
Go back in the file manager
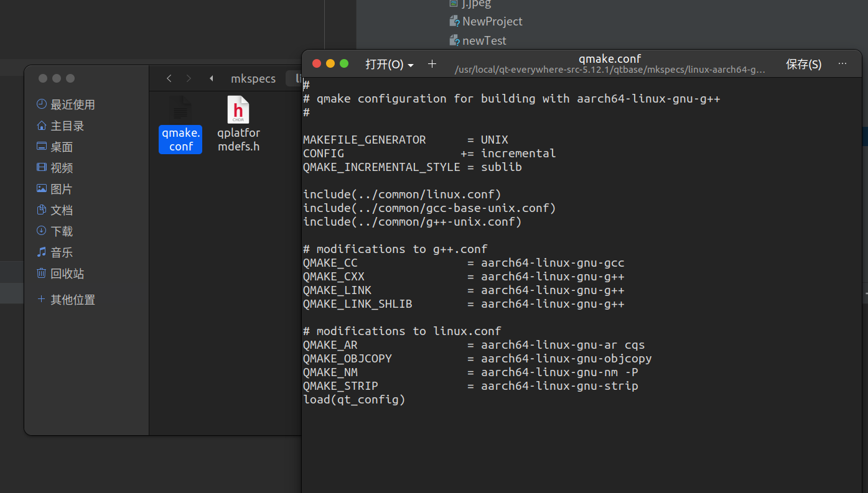[x=169, y=78]
